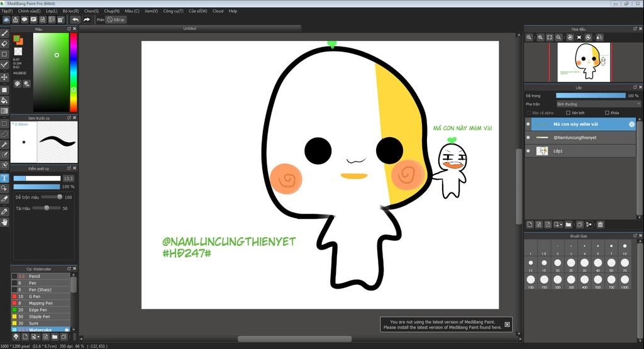Image resolution: width=644 pixels, height=349 pixels.
Task: Select the Edge Pen brush
Action: click(x=41, y=310)
